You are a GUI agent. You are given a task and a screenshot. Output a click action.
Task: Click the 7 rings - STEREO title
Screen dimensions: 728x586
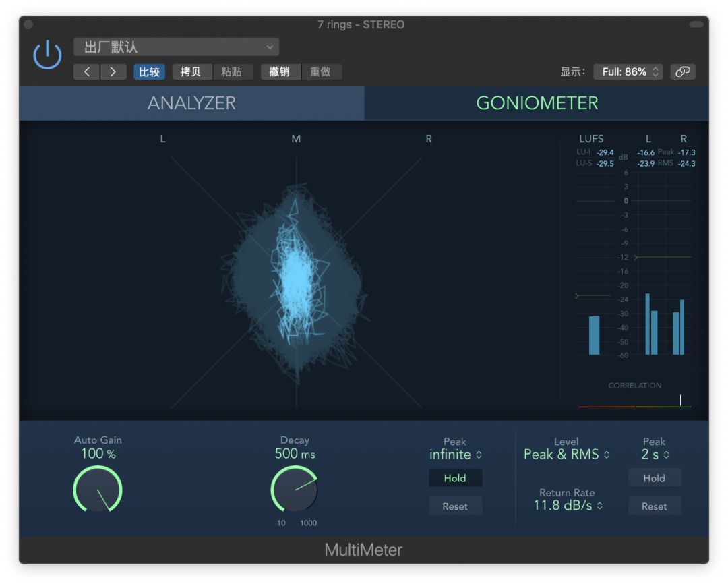pyautogui.click(x=361, y=24)
